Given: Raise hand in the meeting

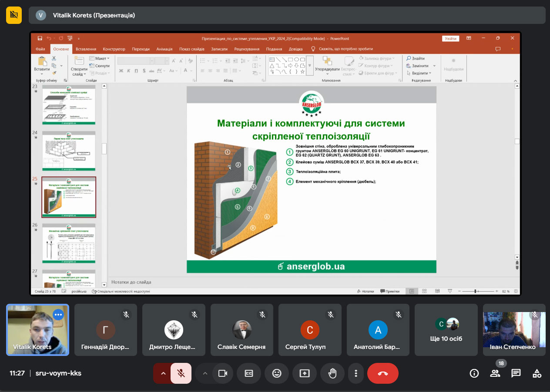Looking at the screenshot, I should click(332, 373).
